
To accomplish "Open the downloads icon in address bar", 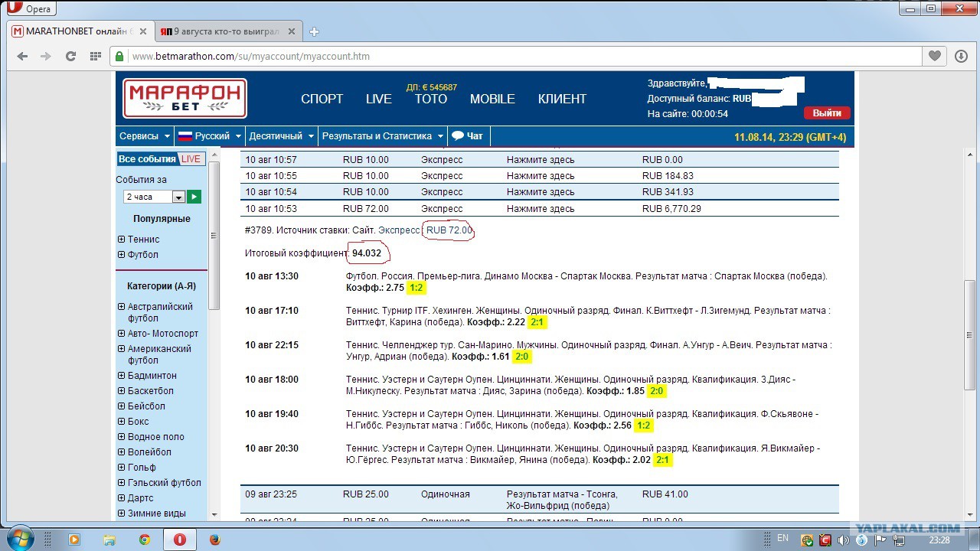I will coord(962,56).
